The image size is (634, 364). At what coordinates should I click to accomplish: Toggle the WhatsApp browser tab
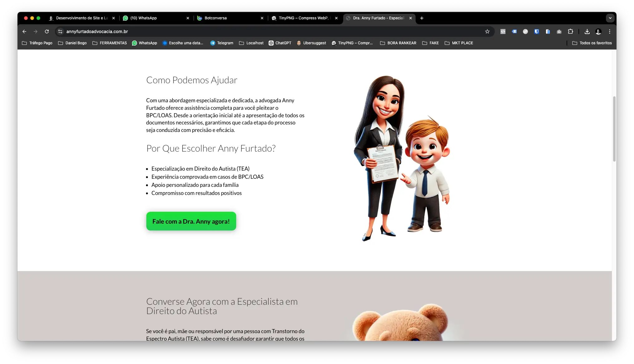[x=154, y=18]
